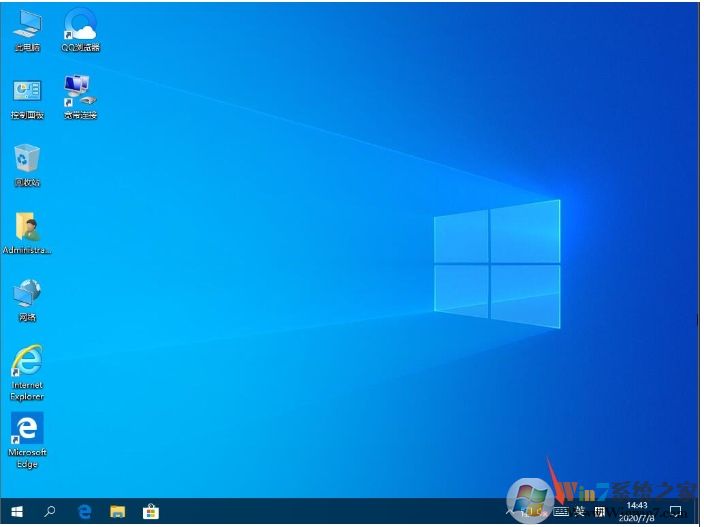
Task: Open taskbar search magnifier
Action: (50, 511)
